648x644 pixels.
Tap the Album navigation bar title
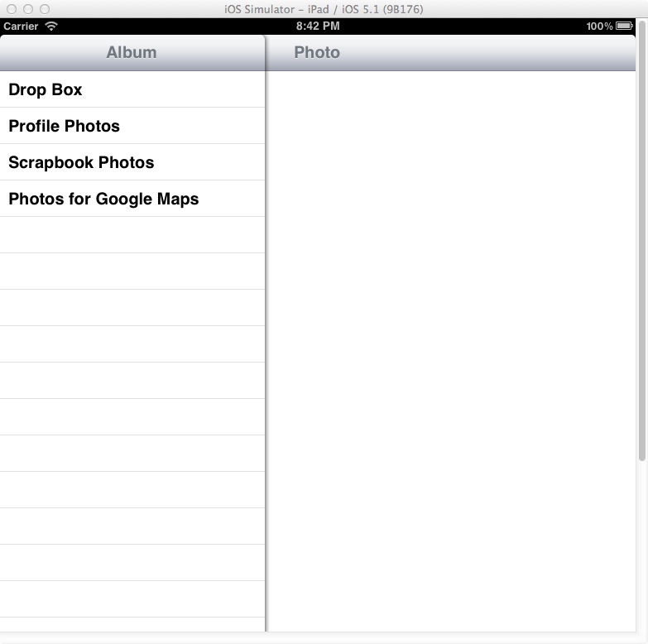tap(132, 52)
